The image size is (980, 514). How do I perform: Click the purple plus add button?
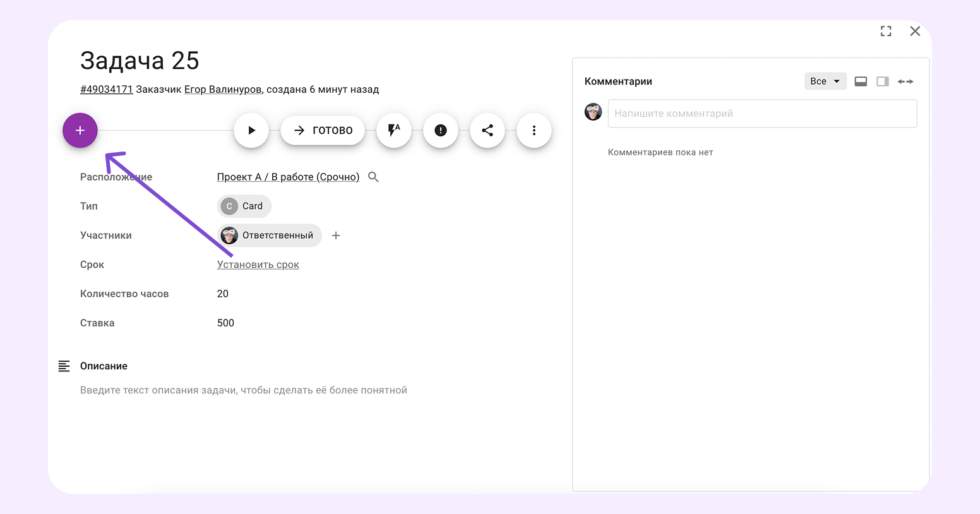pyautogui.click(x=80, y=130)
